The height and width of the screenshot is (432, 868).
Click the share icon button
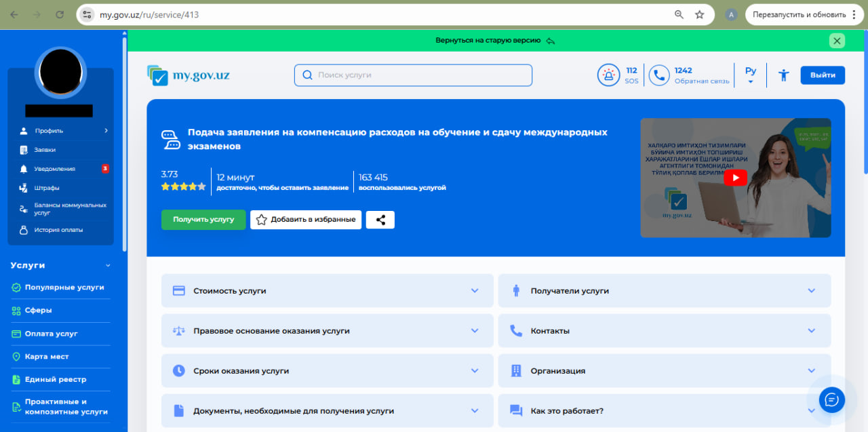pos(380,220)
